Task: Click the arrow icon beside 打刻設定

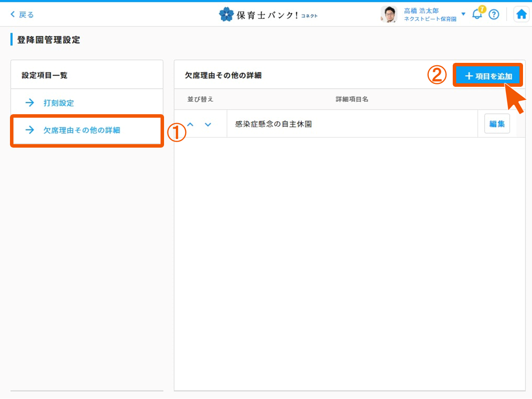Action: click(30, 103)
